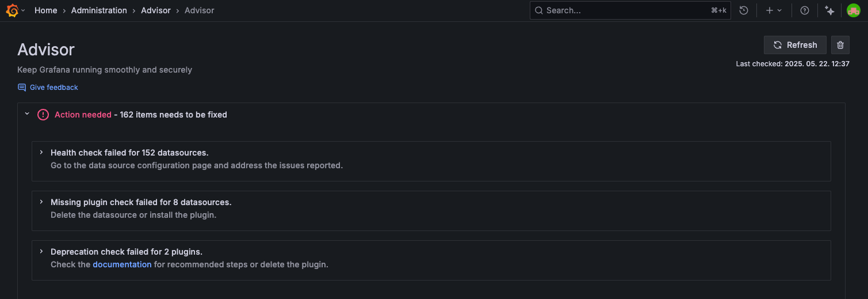Click the Grafana logo icon
Screen dimensions: 868x299
[x=12, y=10]
